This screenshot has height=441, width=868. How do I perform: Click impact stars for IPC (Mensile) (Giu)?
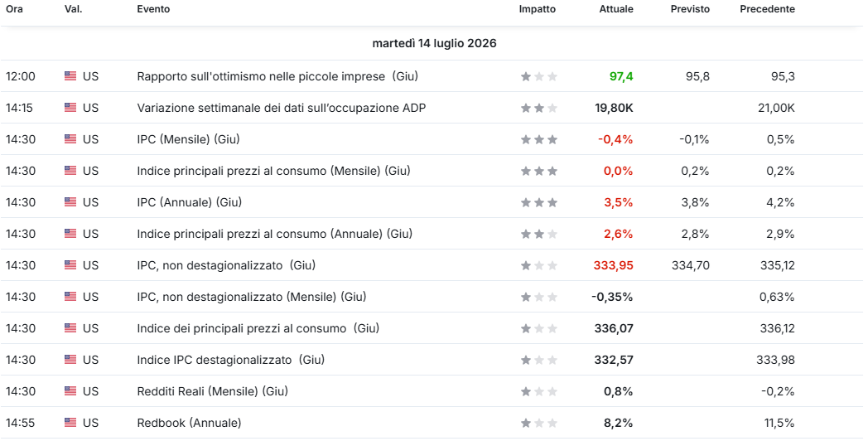click(539, 139)
